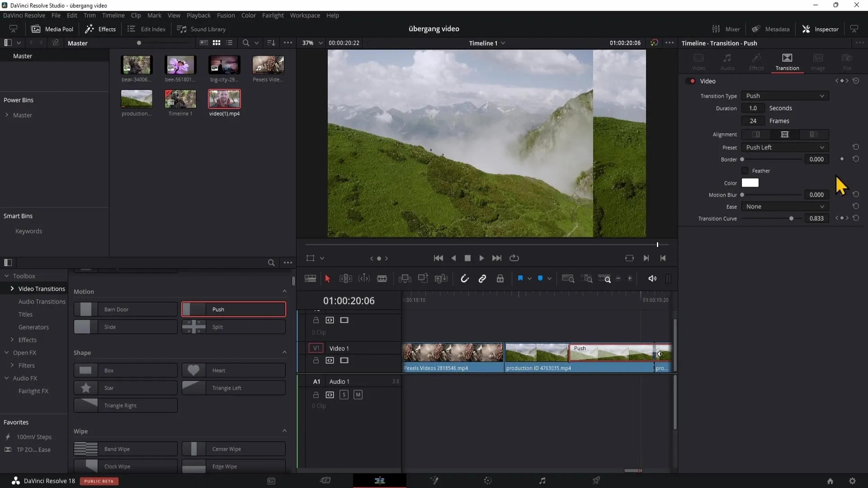Toggle the Video Transitions toolbox expander
The image size is (868, 488).
click(12, 288)
